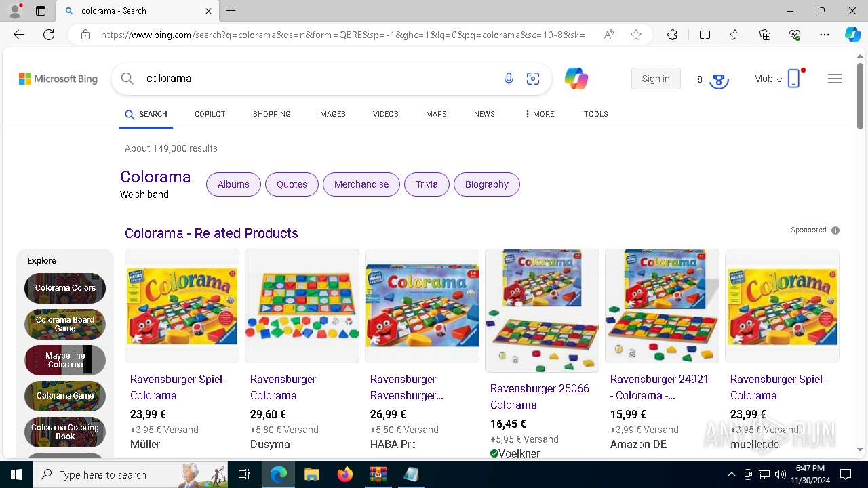Open Müller Ravensburger Spiel product image
The width and height of the screenshot is (868, 488).
pyautogui.click(x=182, y=306)
